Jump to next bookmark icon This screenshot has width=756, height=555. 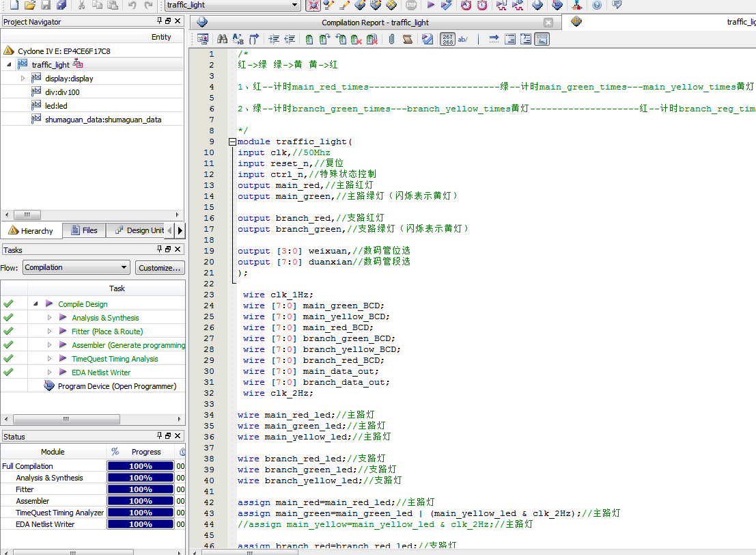click(x=324, y=39)
